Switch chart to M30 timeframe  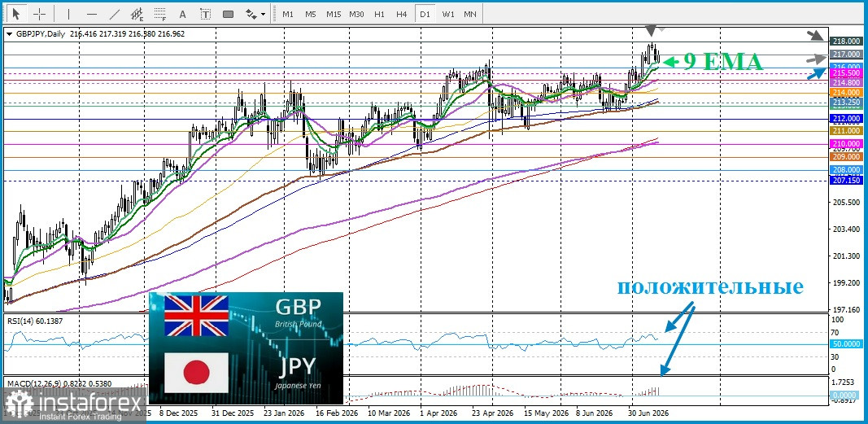(356, 15)
